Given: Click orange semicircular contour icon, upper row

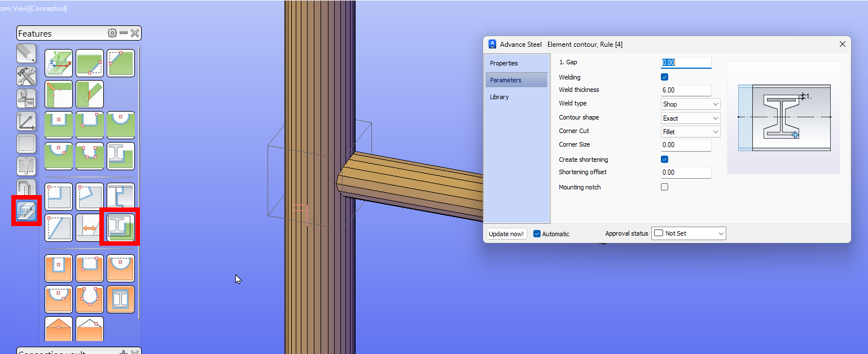Looking at the screenshot, I should coord(121,268).
